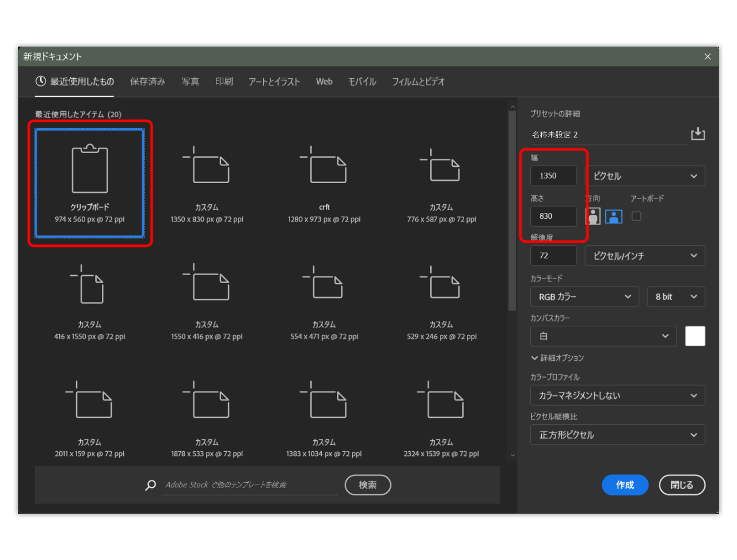The height and width of the screenshot is (560, 737).
Task: Switch to the 最近使用したもの tab
Action: (x=74, y=82)
